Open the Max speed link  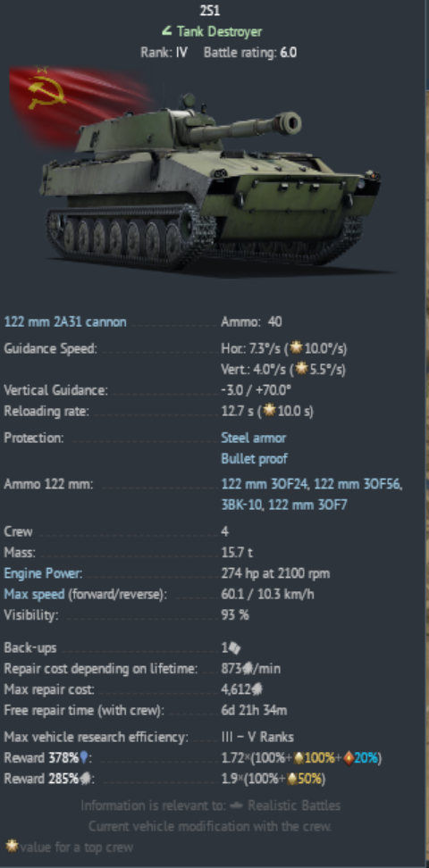click(34, 595)
